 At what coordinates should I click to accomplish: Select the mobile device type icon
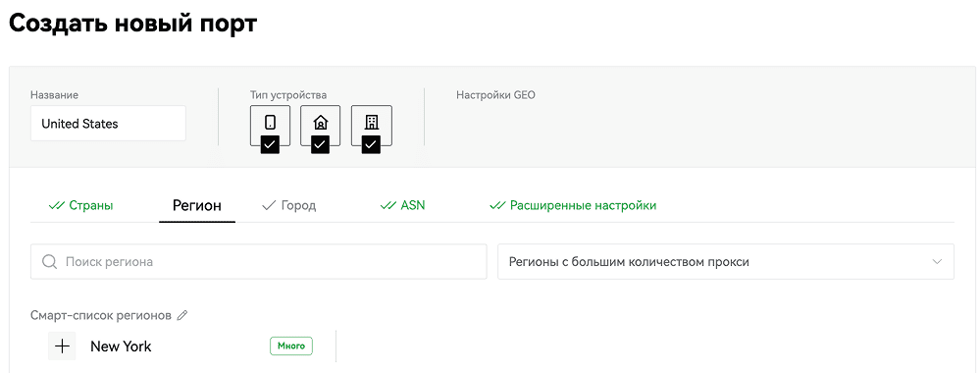tap(270, 122)
